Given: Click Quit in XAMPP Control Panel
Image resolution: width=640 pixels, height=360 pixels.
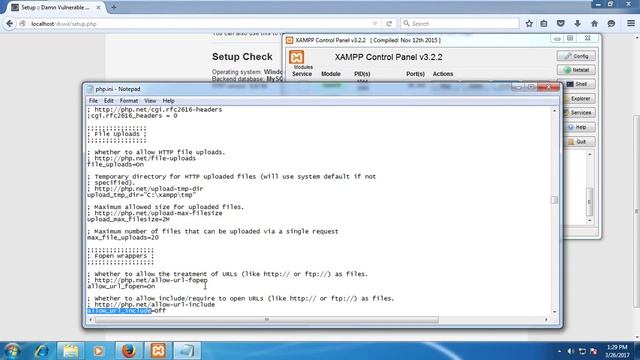Looking at the screenshot, I should [x=579, y=142].
